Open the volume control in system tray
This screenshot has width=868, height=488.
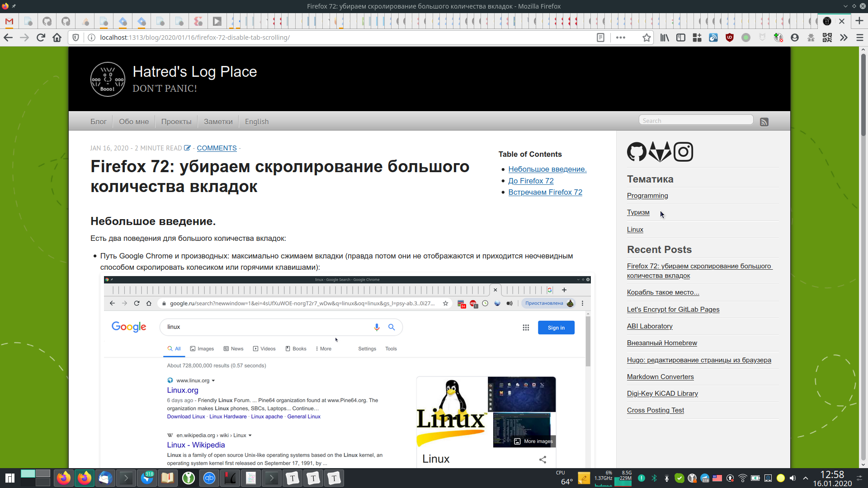793,478
